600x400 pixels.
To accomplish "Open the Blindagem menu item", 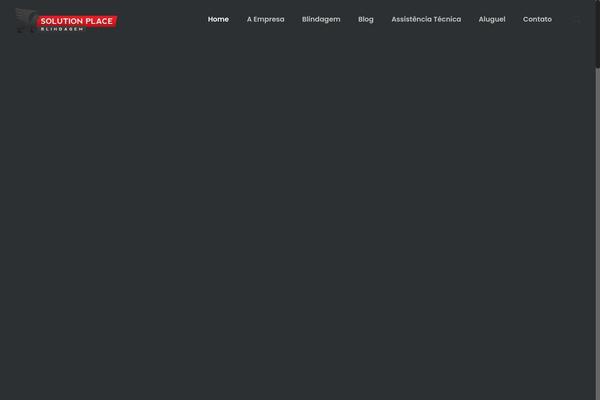I will pos(321,20).
